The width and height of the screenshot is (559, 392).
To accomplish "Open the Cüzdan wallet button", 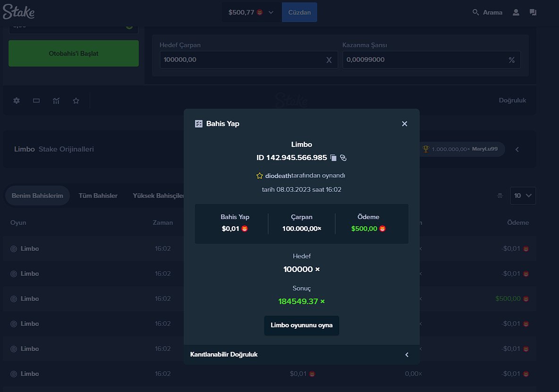I will click(299, 12).
